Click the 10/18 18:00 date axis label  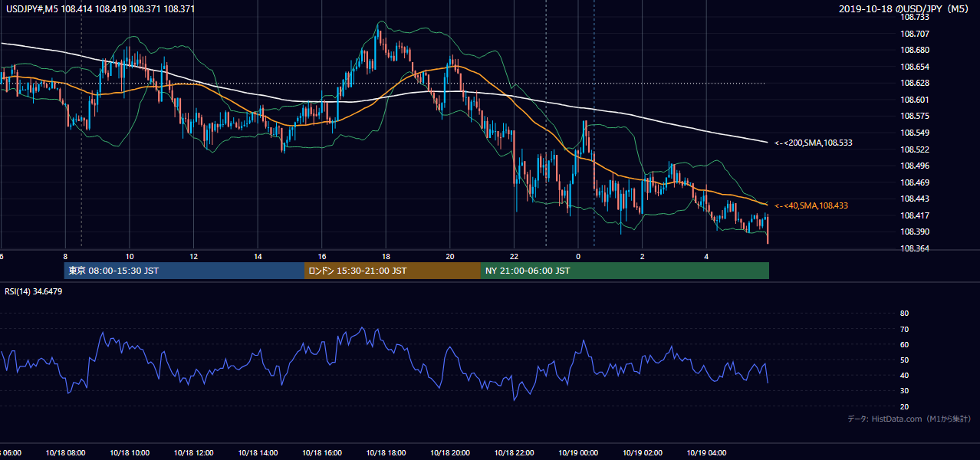[x=386, y=452]
